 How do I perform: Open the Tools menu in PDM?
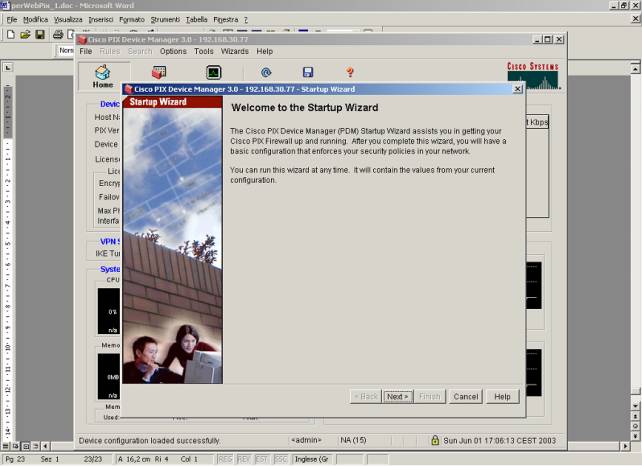pos(204,51)
